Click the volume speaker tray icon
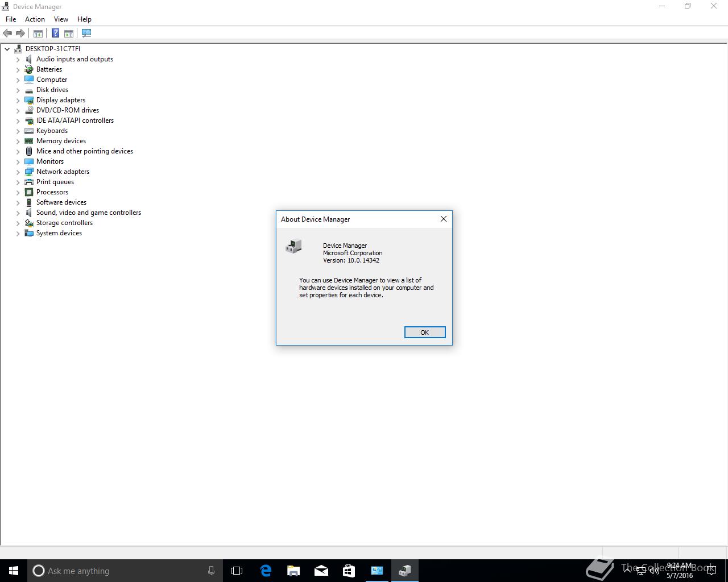This screenshot has height=582, width=728. coord(655,571)
